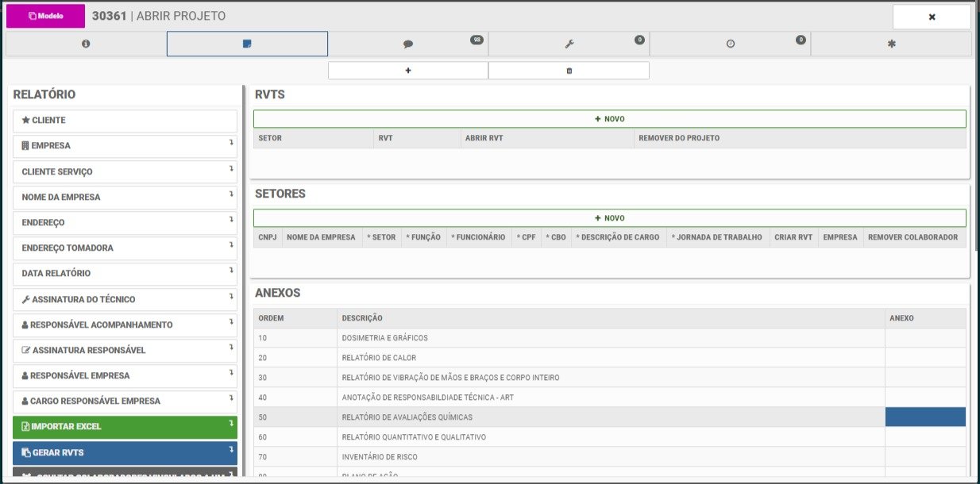The width and height of the screenshot is (980, 484).
Task: Expand the Endereço Tomadora field
Action: [231, 245]
